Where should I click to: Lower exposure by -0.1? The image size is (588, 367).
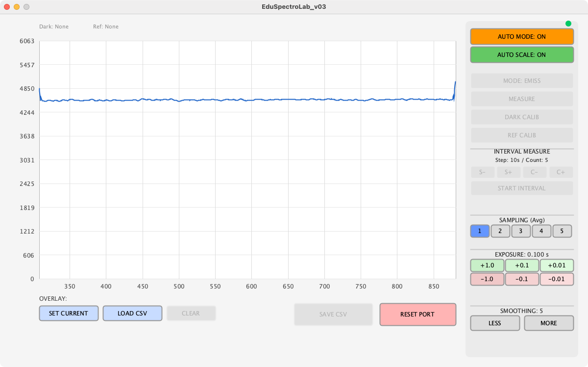(522, 279)
